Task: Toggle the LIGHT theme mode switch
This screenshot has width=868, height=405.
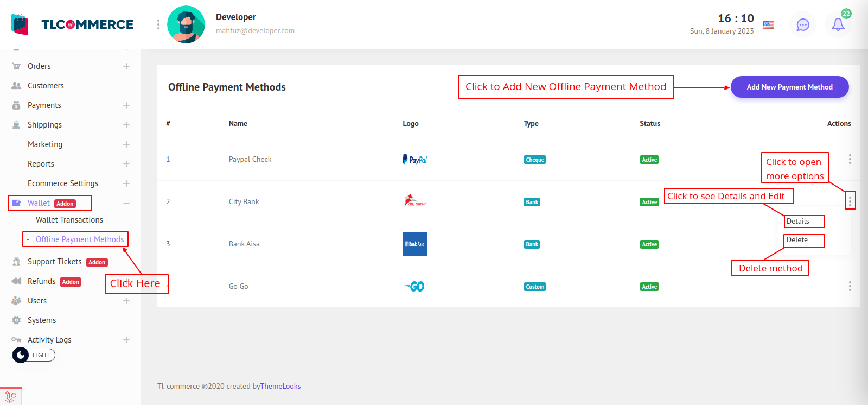Action: pyautogui.click(x=34, y=355)
